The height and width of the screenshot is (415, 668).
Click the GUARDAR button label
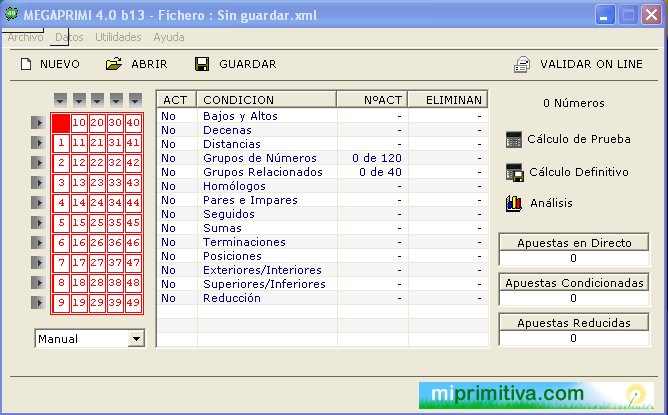[248, 64]
